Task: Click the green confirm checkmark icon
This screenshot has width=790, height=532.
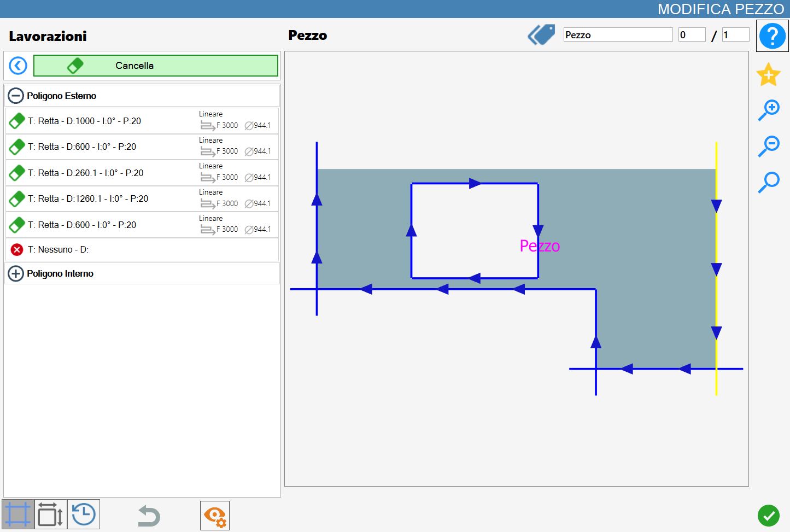Action: (768, 515)
